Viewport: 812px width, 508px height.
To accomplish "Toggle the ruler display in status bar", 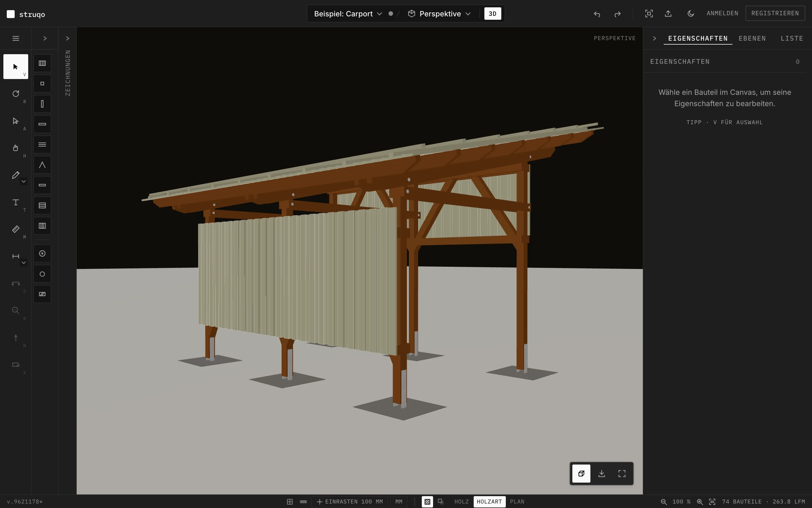I will point(303,502).
